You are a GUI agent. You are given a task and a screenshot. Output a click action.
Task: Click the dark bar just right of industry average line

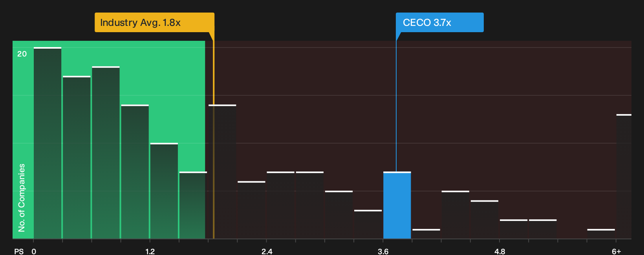pos(222,172)
